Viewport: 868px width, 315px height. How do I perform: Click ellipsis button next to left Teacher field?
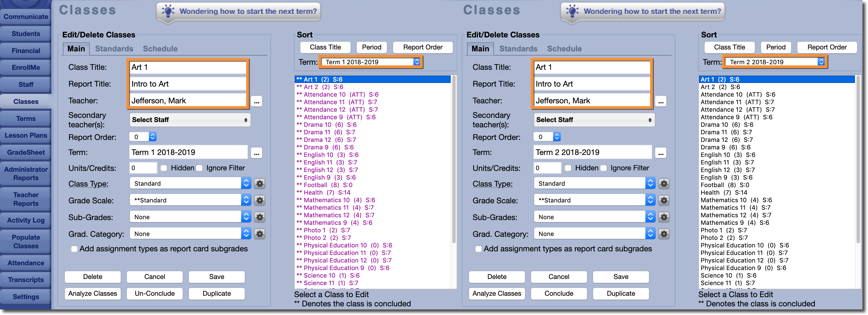pyautogui.click(x=256, y=101)
